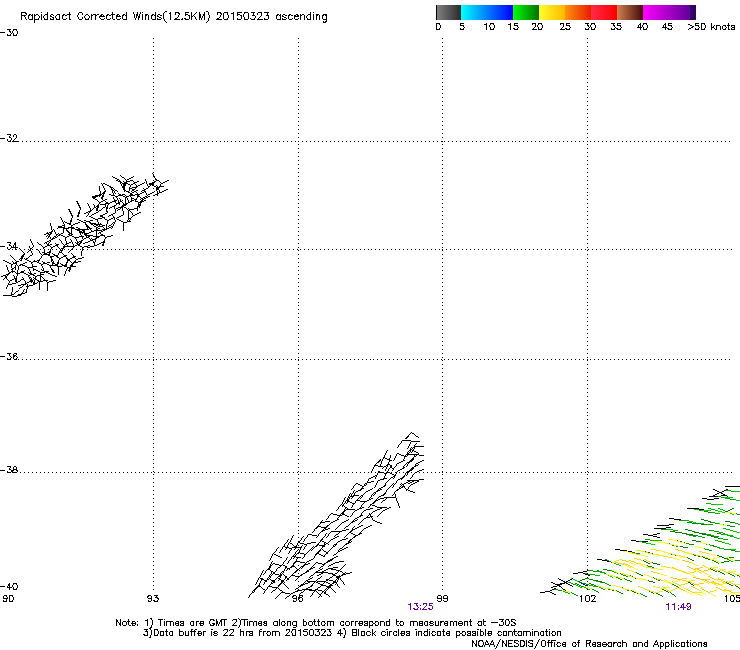This screenshot has height=650, width=740.
Task: Click the black wind barb swath near 96 longitude
Action: [x=336, y=515]
